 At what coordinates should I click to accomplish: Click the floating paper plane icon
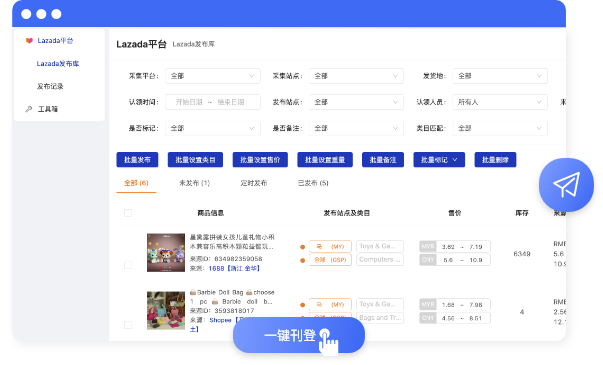pos(566,185)
